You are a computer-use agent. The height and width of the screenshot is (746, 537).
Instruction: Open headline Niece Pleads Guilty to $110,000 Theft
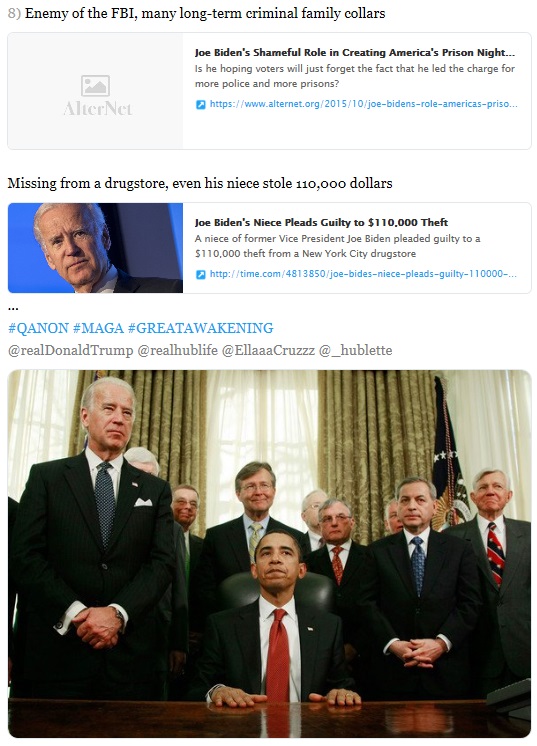[322, 222]
